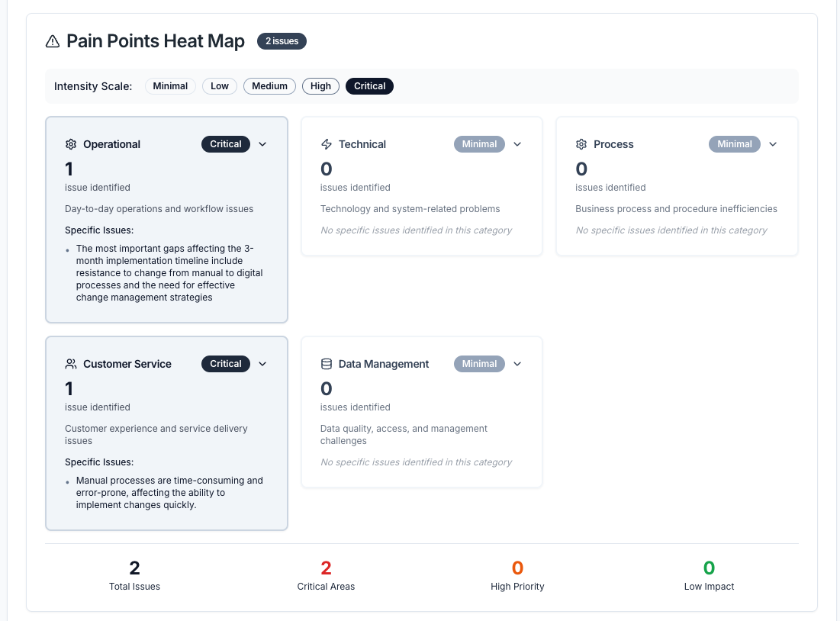Click the people icon on Customer Service card
The width and height of the screenshot is (840, 621).
pos(70,364)
